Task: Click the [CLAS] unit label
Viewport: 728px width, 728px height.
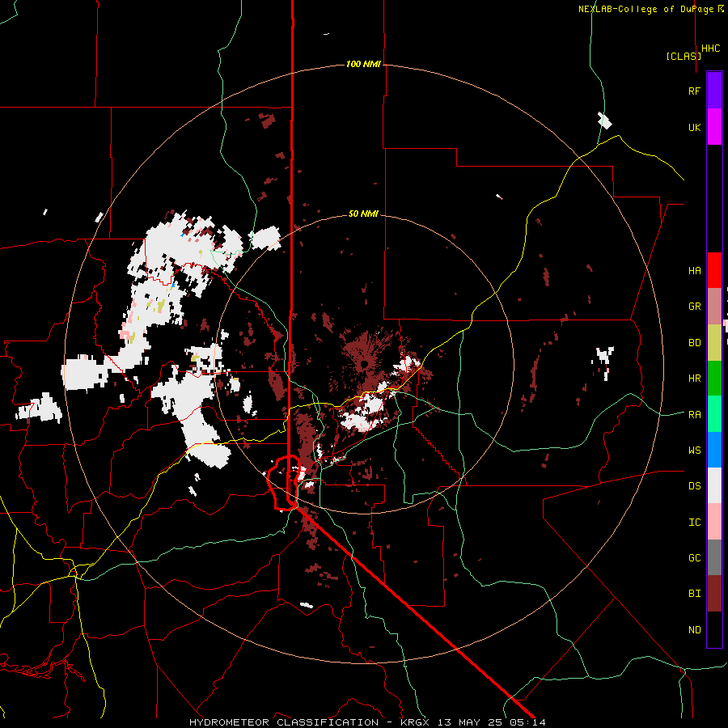Action: coord(684,56)
